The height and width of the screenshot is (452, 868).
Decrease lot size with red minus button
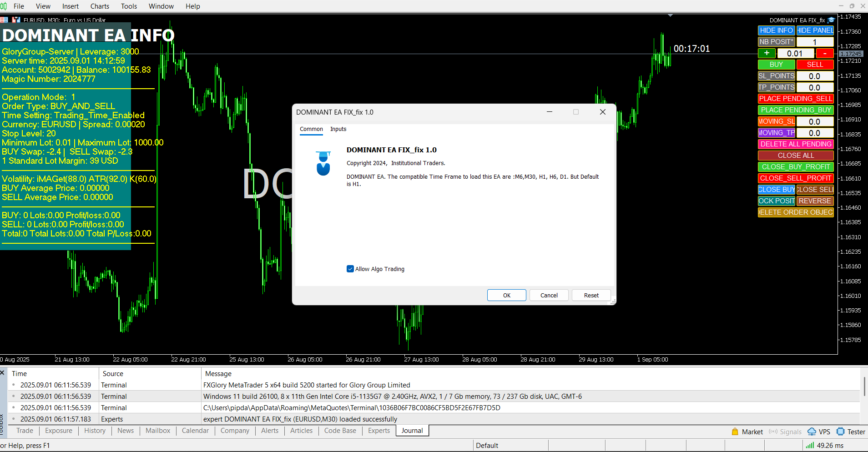click(x=825, y=53)
